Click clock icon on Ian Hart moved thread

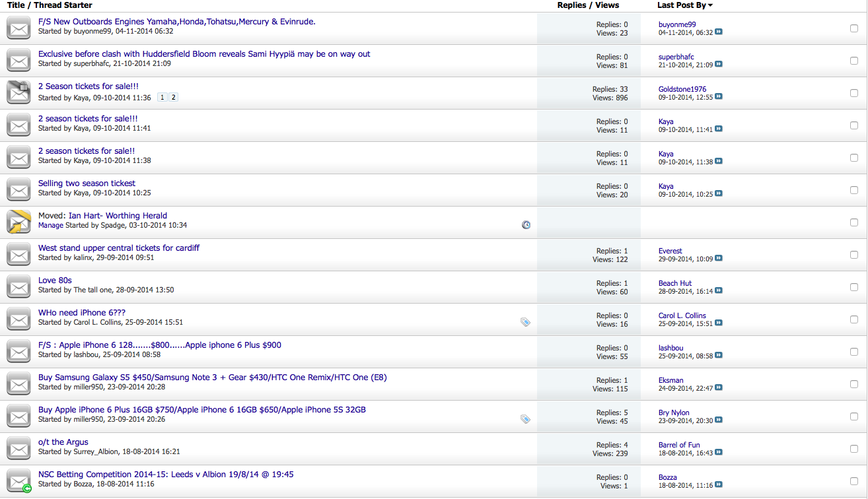(526, 224)
